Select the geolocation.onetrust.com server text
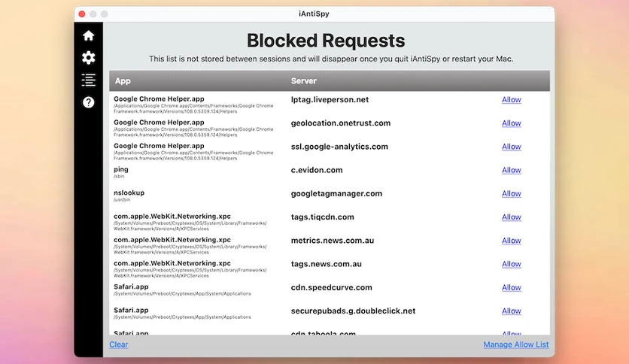This screenshot has height=364, width=629. [341, 123]
